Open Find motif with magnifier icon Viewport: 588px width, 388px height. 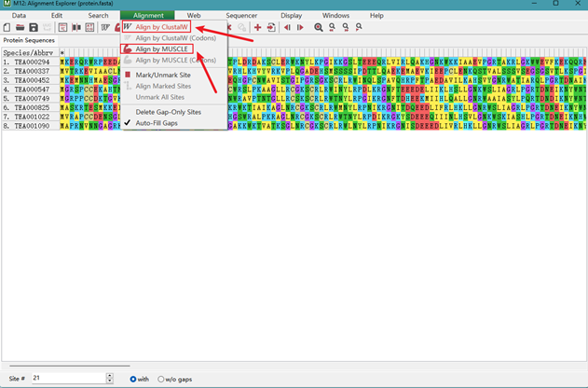point(319,27)
